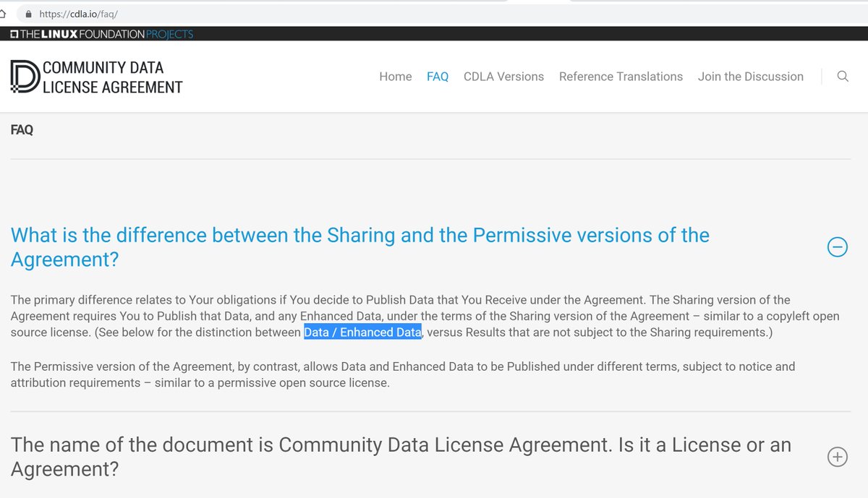Click the 'Is it a License or an Agreement?' heading
868x498 pixels.
click(401, 457)
